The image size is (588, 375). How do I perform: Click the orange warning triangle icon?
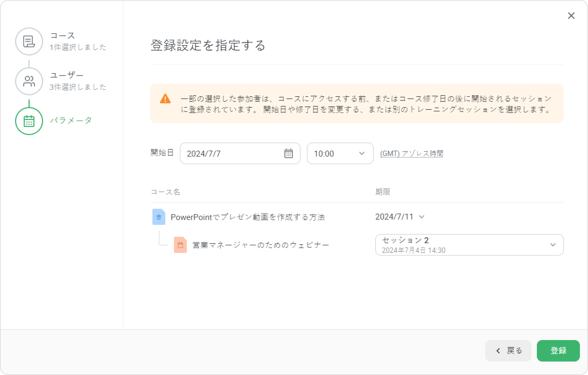[165, 99]
